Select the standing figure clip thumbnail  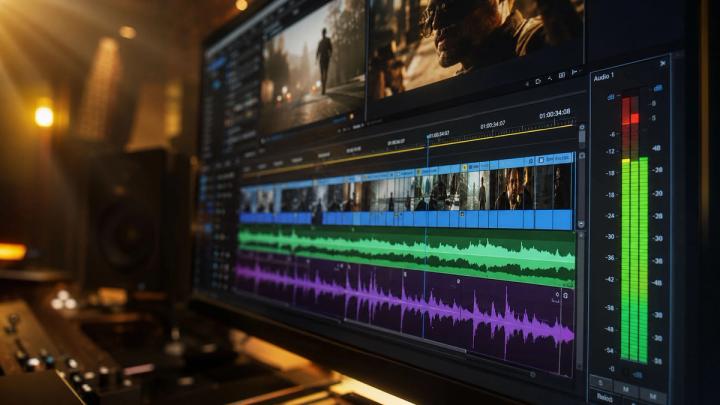[482, 191]
